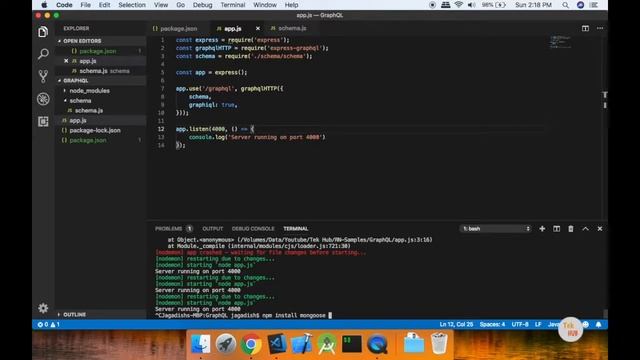Image resolution: width=640 pixels, height=360 pixels.
Task: Select the bash terminal dropdown
Action: tap(496, 229)
